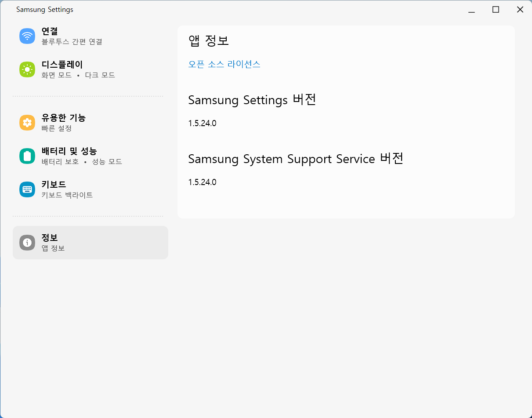532x418 pixels.
Task: Select the orange 유용한 기능 flower icon
Action: click(x=27, y=123)
